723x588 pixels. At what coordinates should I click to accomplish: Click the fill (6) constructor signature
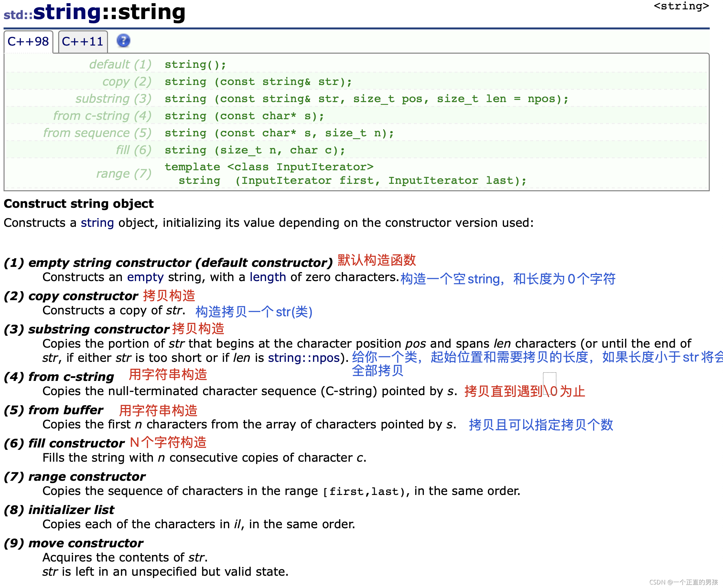tap(254, 150)
